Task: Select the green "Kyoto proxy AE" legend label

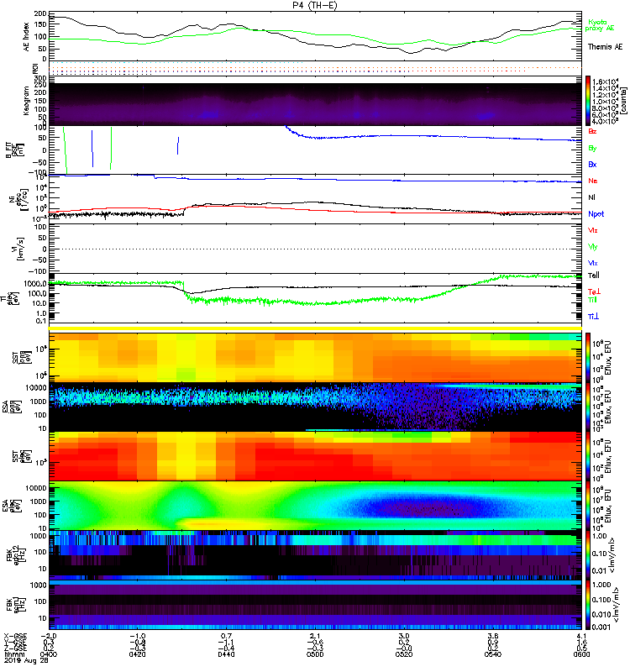Action: click(x=600, y=25)
